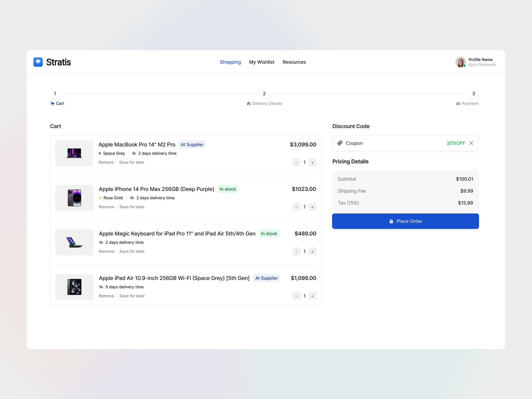
Task: Click the lock icon inside Place Order button
Action: 391,221
